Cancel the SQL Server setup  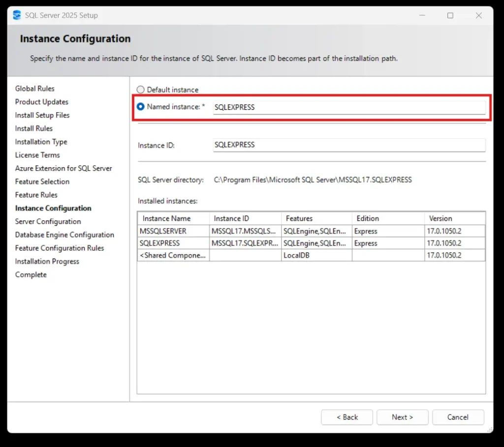click(458, 417)
